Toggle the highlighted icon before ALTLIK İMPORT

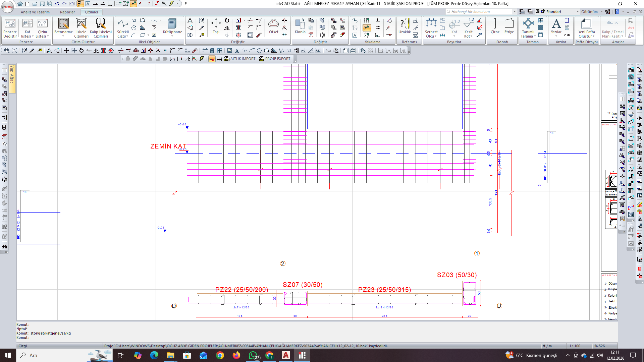[212, 59]
